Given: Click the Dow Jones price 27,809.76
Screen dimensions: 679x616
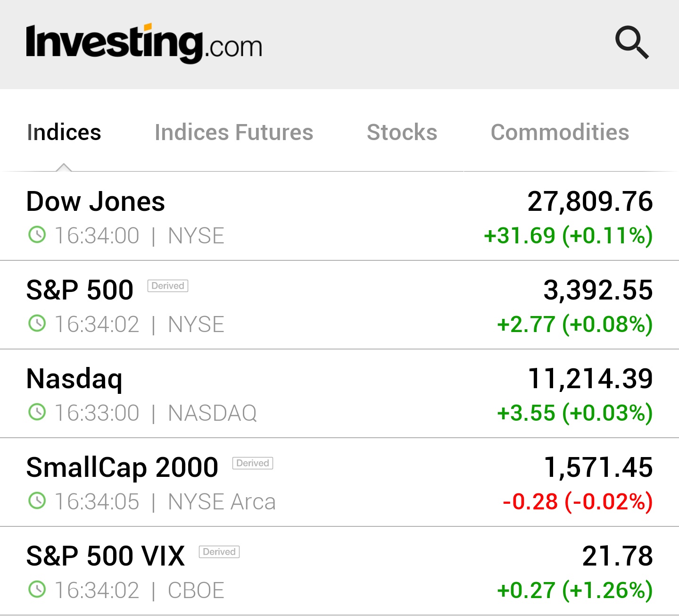Looking at the screenshot, I should click(590, 202).
